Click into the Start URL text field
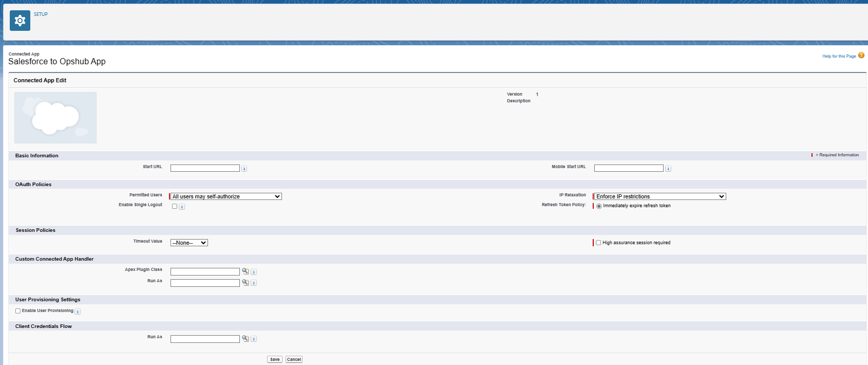Image resolution: width=868 pixels, height=365 pixels. pyautogui.click(x=205, y=168)
